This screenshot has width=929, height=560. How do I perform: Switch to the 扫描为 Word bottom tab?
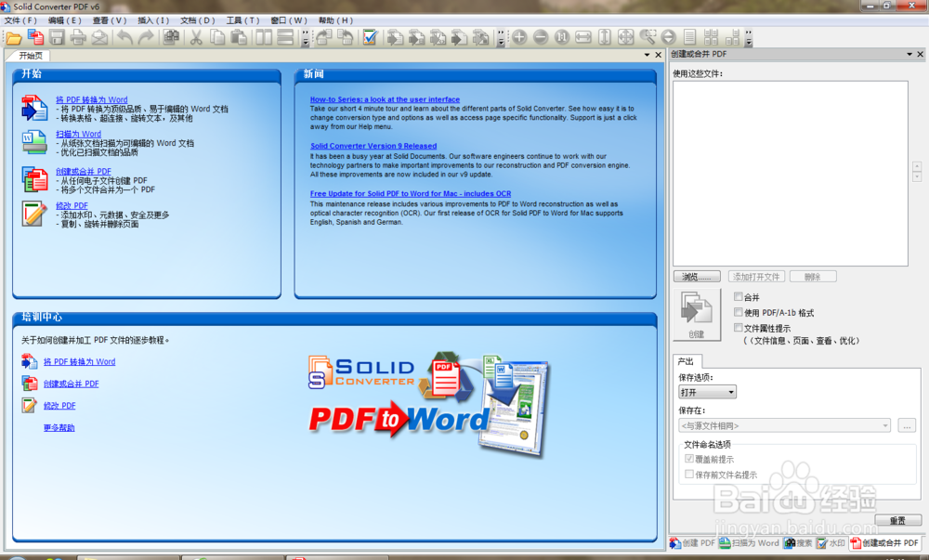(750, 543)
